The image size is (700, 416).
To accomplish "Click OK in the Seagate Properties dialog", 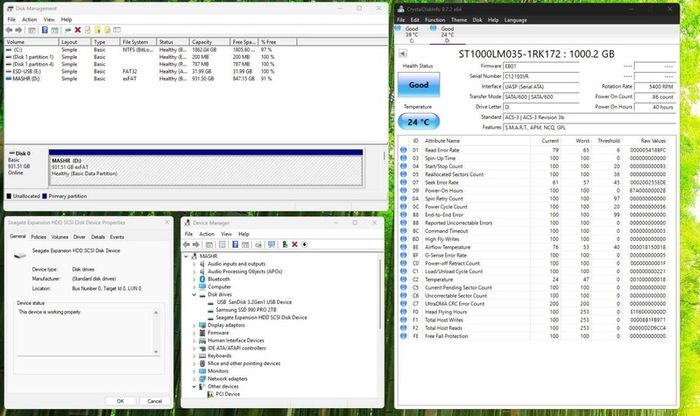I will click(x=120, y=401).
